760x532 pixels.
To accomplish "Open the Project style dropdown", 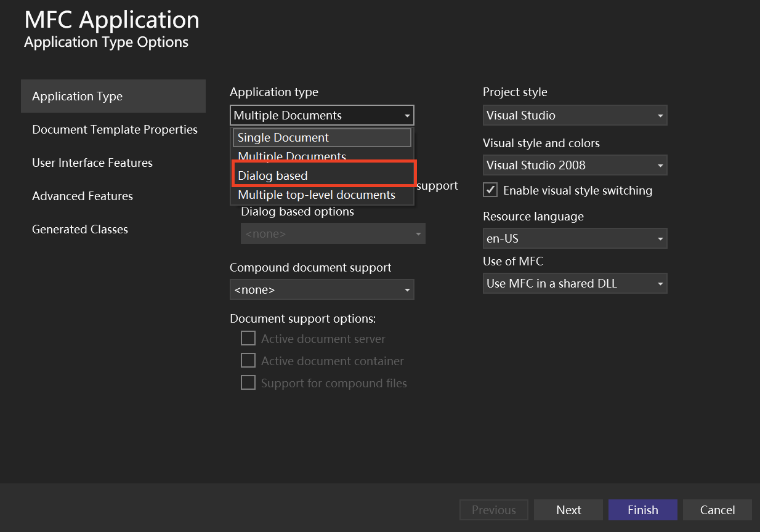I will pyautogui.click(x=574, y=115).
